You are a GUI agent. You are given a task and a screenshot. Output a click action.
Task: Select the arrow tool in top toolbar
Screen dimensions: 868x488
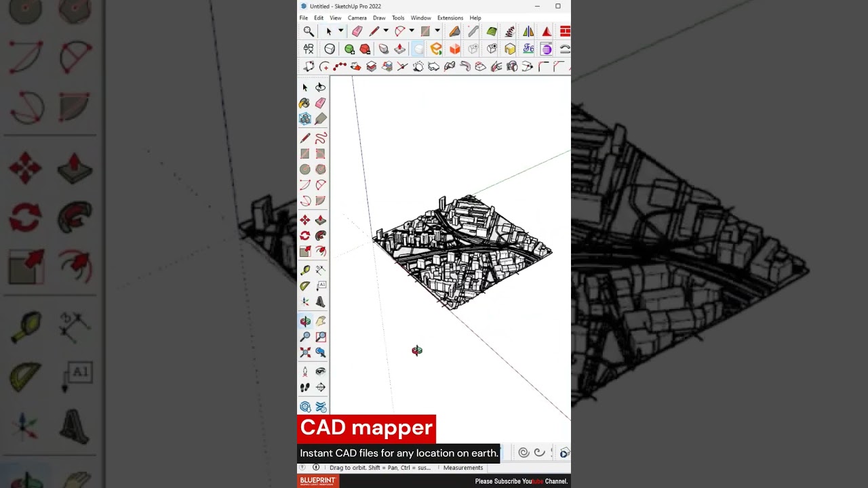[x=329, y=31]
